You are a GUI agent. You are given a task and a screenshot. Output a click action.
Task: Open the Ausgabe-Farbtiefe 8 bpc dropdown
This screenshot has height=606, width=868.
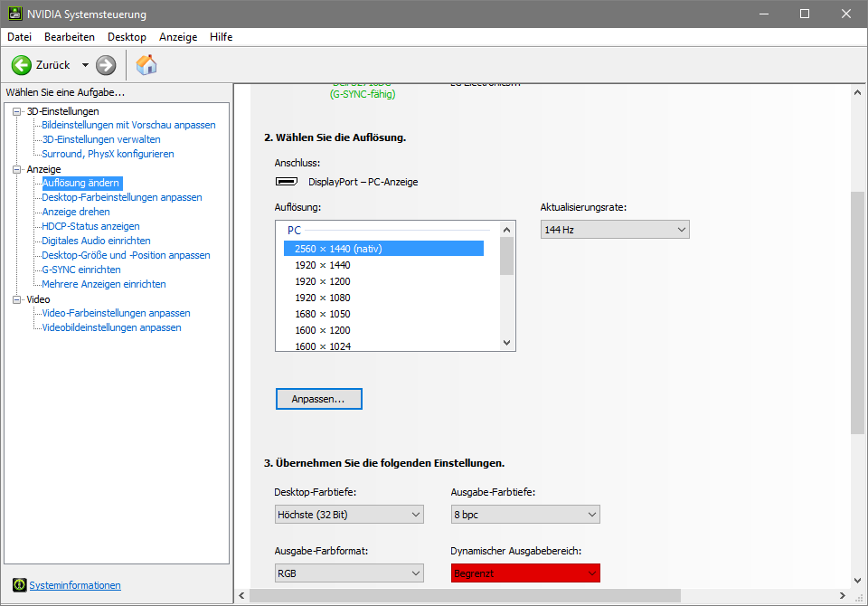[525, 515]
